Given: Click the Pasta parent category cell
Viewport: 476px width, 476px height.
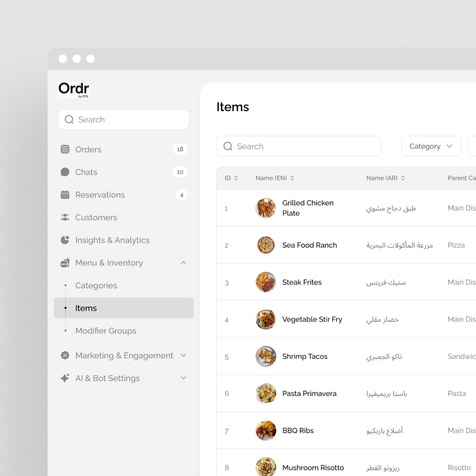Looking at the screenshot, I should [x=456, y=394].
